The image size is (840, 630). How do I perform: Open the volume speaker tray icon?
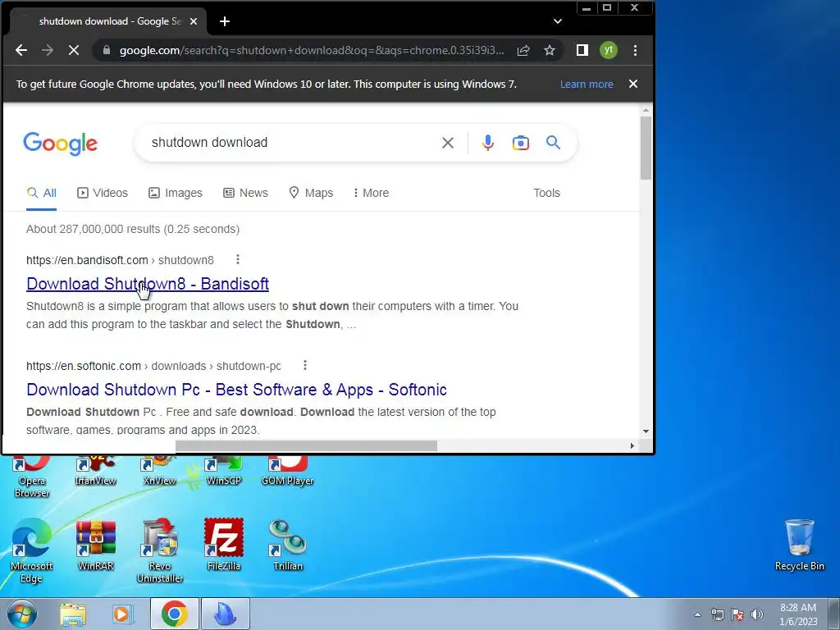click(x=757, y=614)
